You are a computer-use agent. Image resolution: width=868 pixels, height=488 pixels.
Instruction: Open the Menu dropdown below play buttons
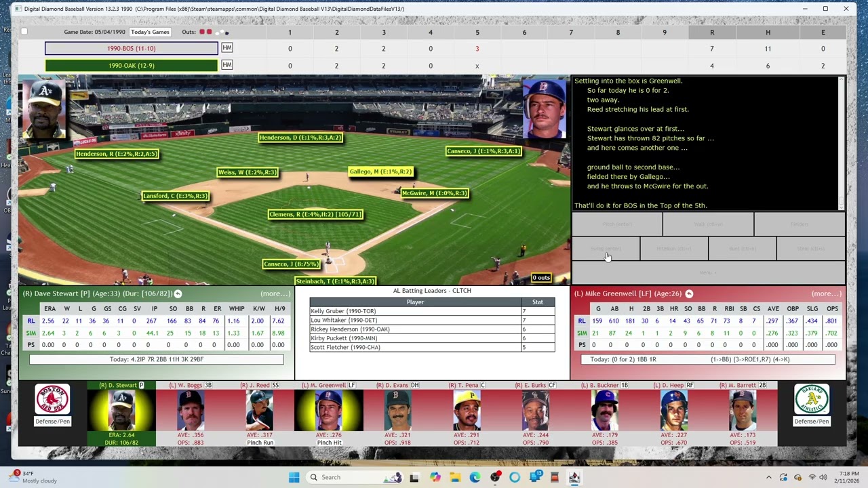(709, 272)
